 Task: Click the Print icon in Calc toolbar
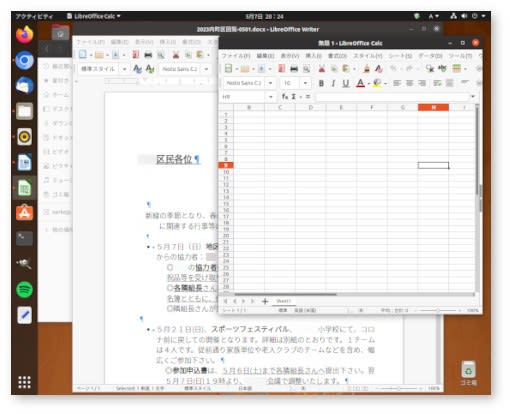294,69
